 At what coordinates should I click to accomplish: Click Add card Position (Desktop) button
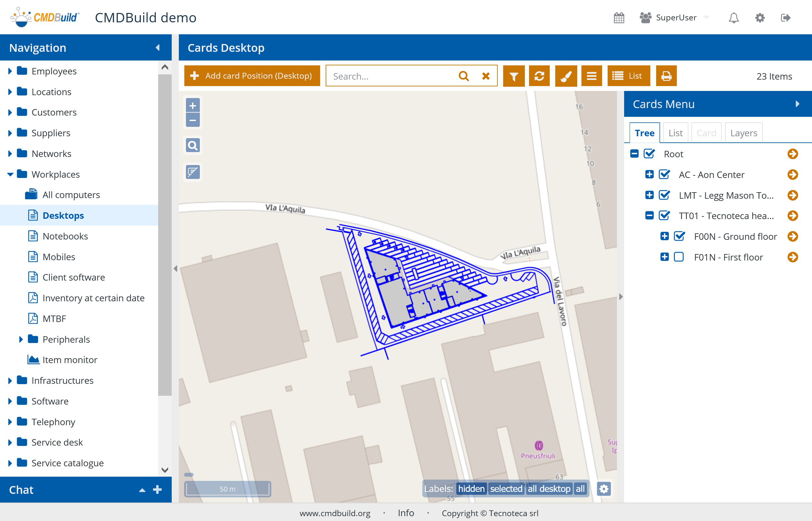(252, 76)
